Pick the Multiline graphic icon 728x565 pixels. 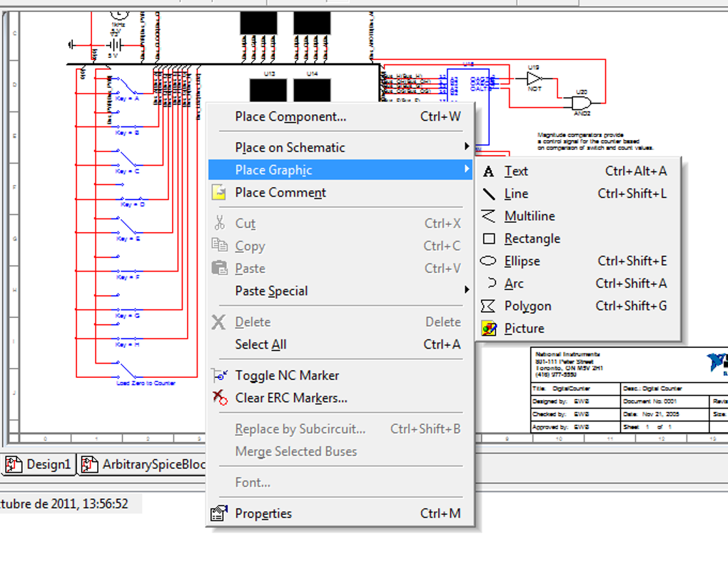coord(488,216)
